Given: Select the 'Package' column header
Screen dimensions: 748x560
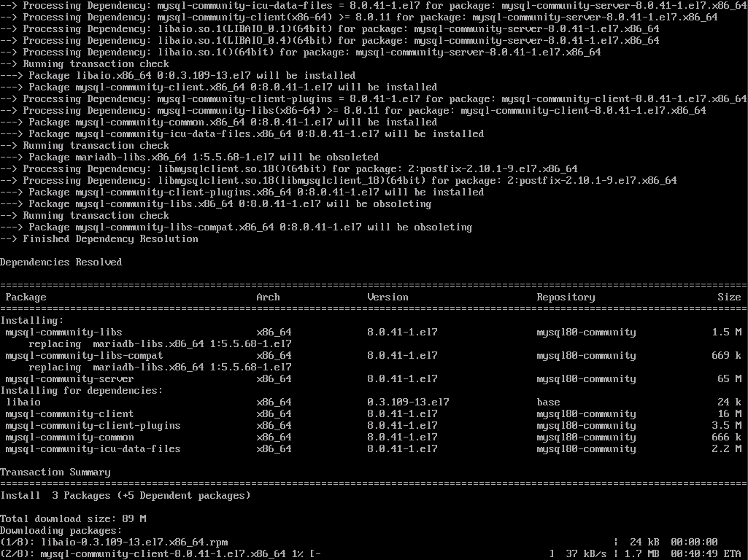Looking at the screenshot, I should (26, 297).
